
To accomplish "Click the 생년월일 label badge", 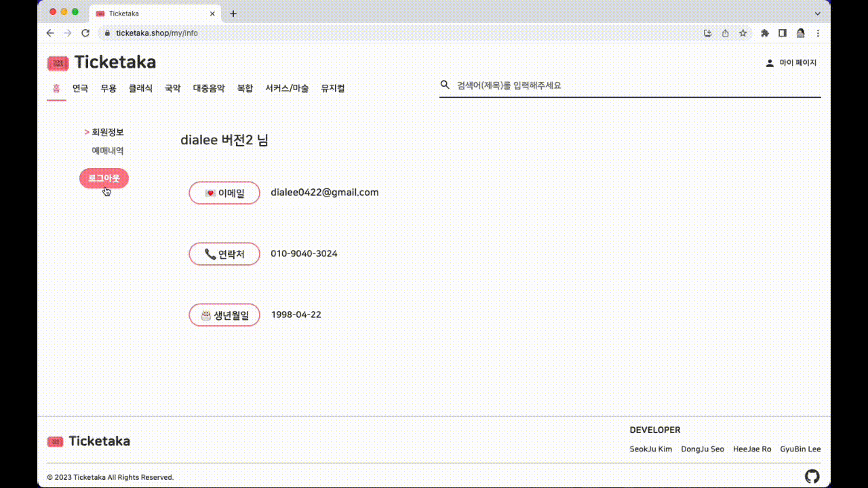I will [x=224, y=314].
